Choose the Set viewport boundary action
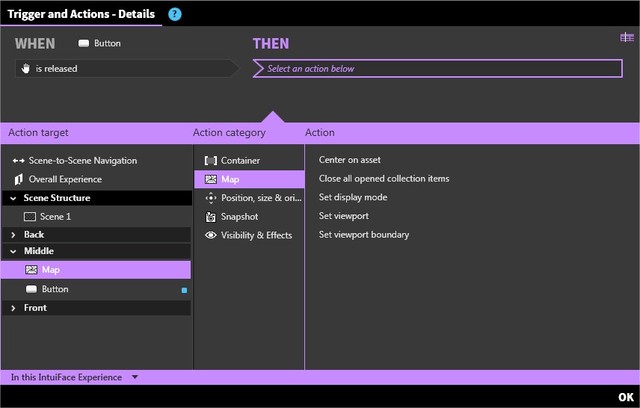 pyautogui.click(x=363, y=235)
